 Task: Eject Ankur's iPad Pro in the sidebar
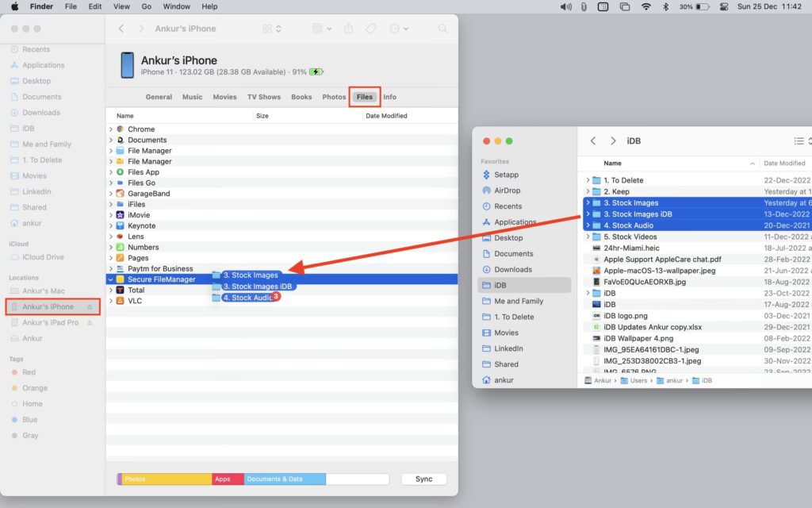(x=90, y=323)
